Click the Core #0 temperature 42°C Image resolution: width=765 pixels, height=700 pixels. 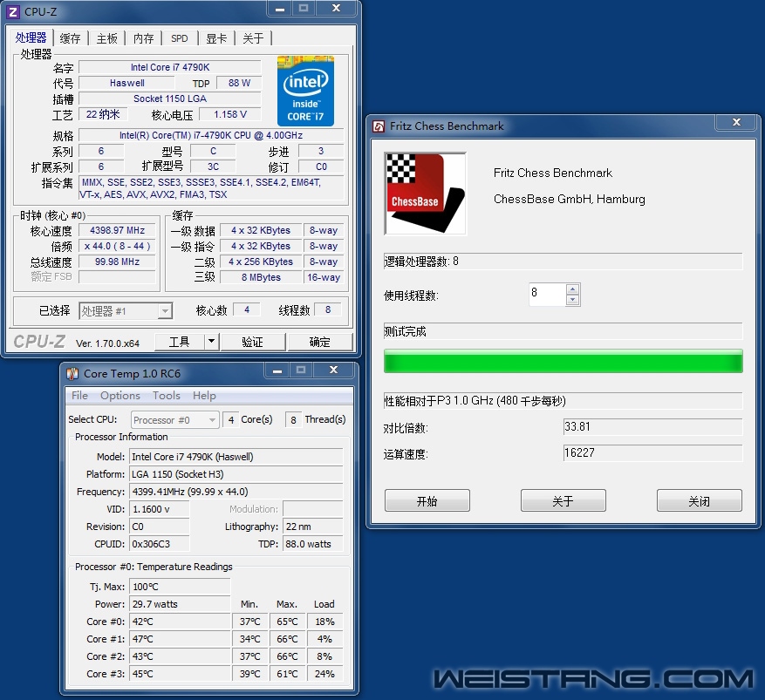point(180,622)
